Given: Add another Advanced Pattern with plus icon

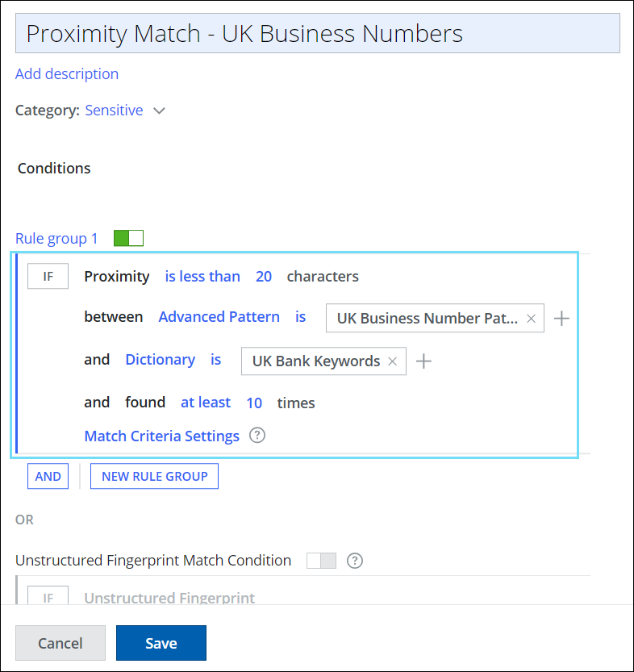Looking at the screenshot, I should pyautogui.click(x=562, y=319).
